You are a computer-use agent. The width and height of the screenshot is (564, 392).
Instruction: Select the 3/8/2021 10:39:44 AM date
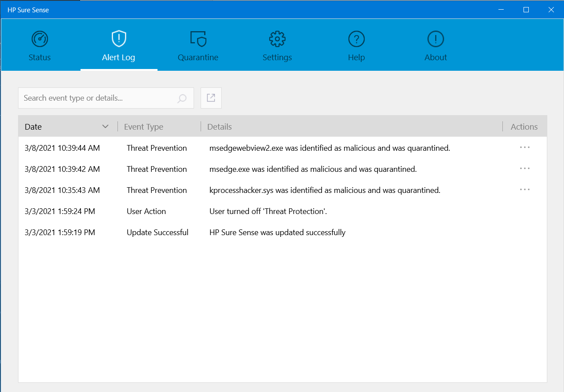tap(62, 148)
